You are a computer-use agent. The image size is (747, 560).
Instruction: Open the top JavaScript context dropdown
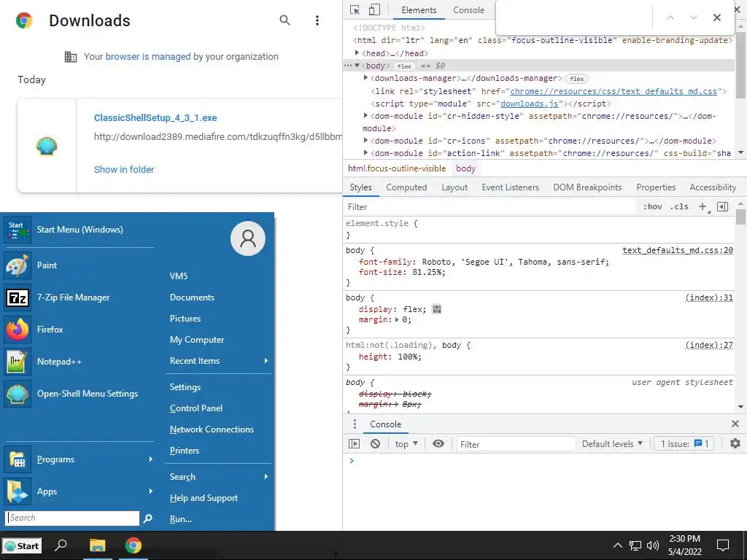(x=406, y=444)
